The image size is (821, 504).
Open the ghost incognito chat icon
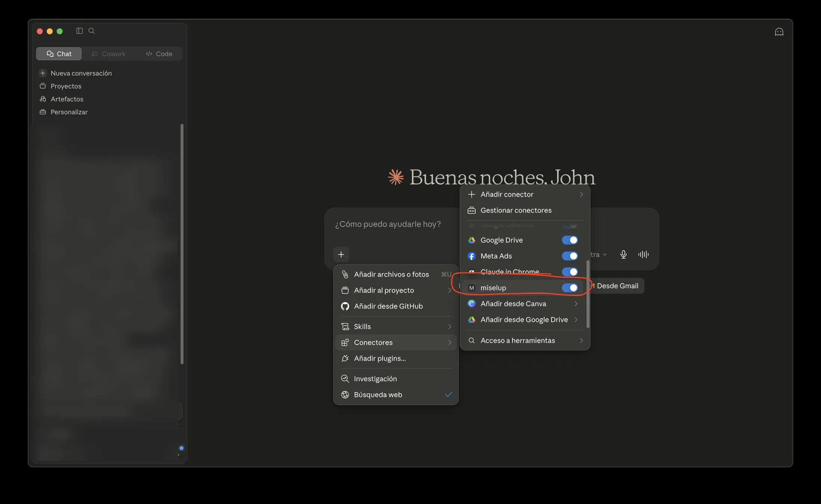coord(779,32)
